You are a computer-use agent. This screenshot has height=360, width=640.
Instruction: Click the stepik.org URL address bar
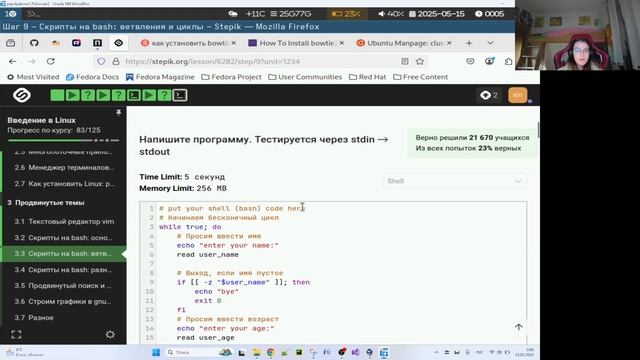tap(261, 61)
